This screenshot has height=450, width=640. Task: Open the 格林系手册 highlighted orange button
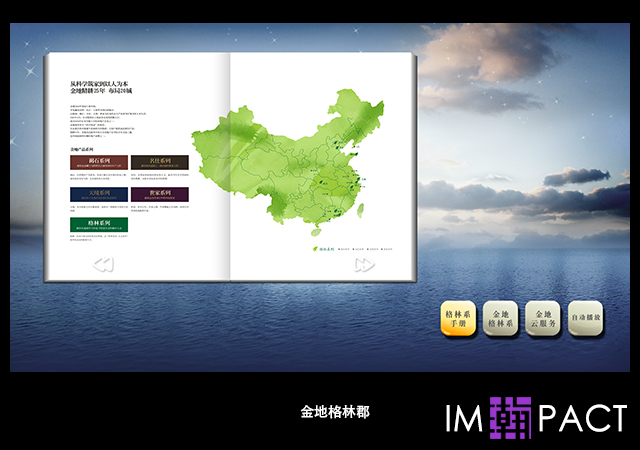click(458, 319)
